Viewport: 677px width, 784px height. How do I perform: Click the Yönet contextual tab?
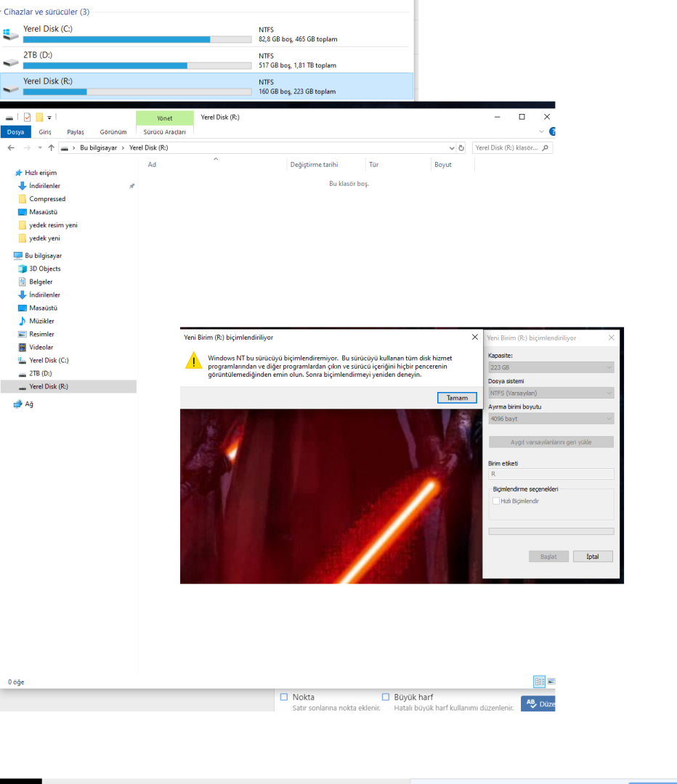[165, 118]
